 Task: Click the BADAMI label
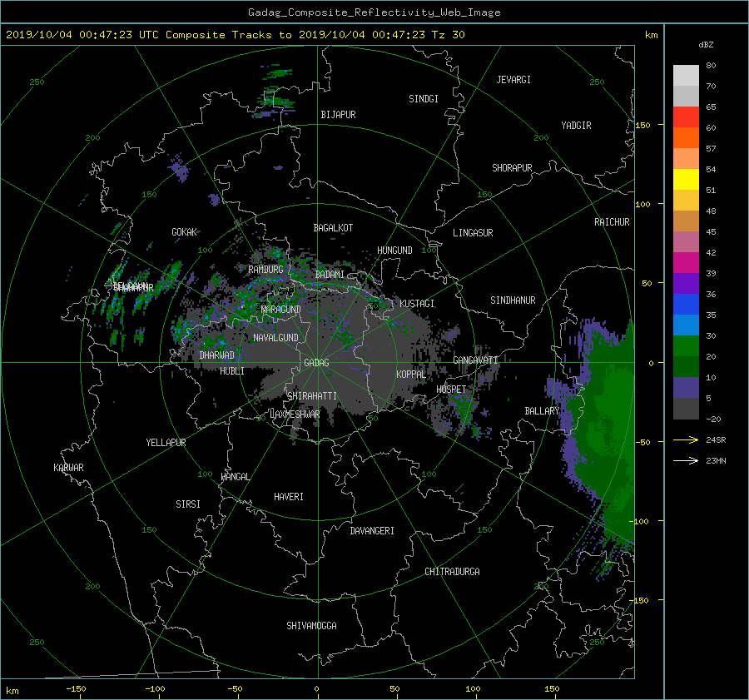(330, 275)
